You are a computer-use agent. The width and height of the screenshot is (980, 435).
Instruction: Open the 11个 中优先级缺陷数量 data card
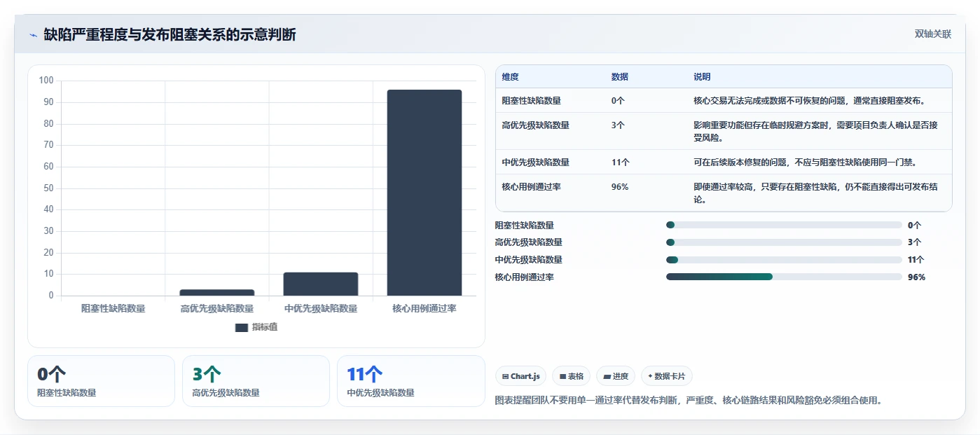(410, 381)
